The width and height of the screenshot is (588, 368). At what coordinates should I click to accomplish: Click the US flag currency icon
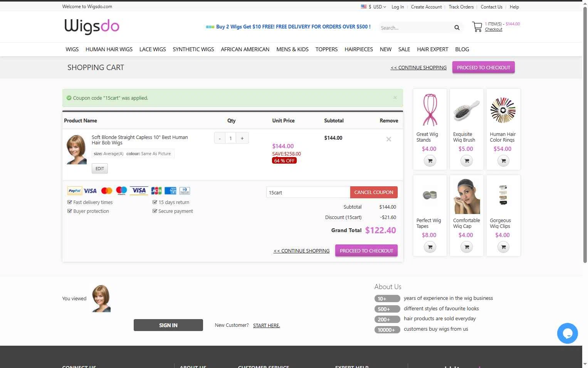pos(364,7)
